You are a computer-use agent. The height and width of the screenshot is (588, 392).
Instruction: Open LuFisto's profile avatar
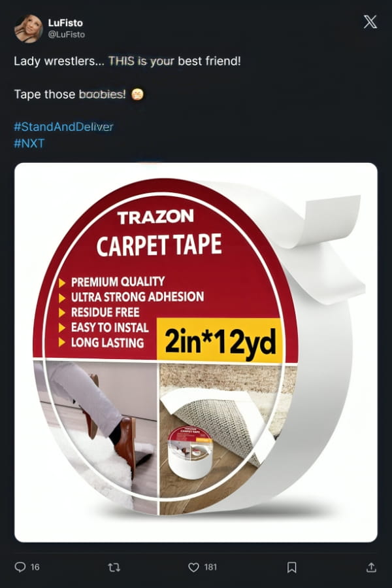coord(29,29)
